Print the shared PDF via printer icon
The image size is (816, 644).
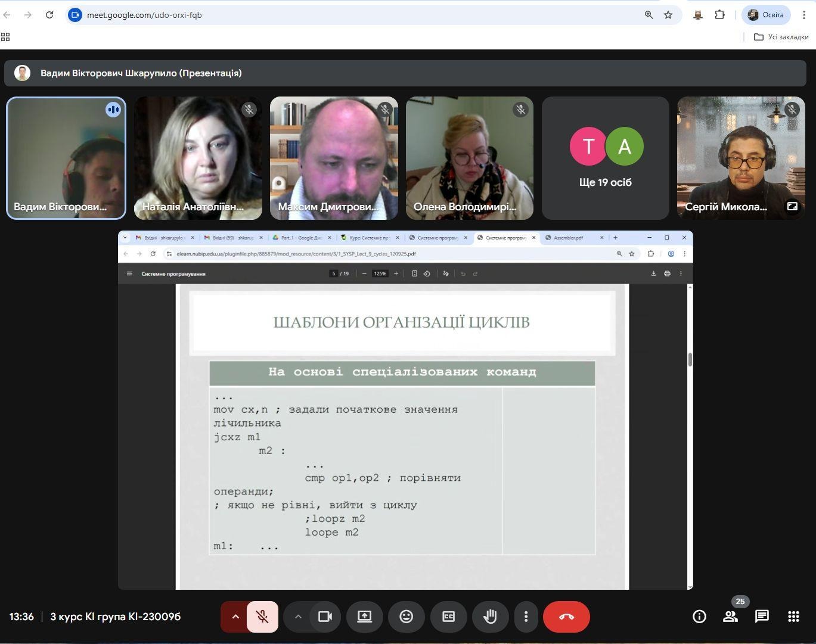(667, 274)
